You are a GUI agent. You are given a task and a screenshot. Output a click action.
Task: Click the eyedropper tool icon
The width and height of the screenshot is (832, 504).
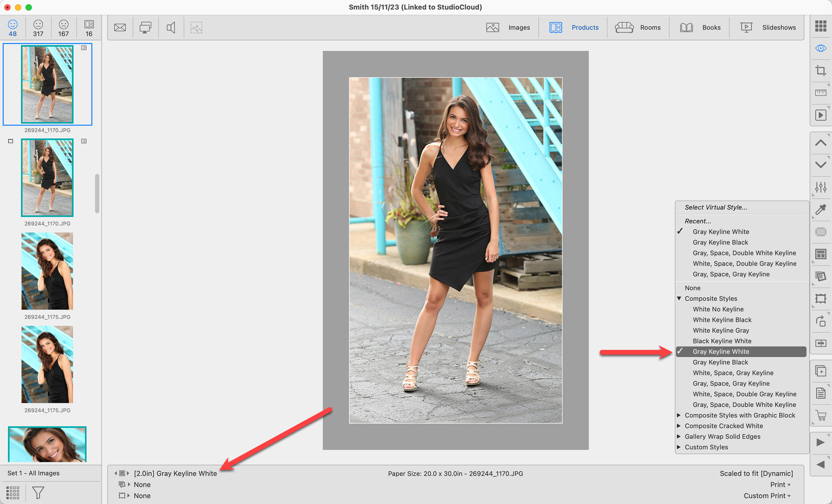[x=820, y=210]
